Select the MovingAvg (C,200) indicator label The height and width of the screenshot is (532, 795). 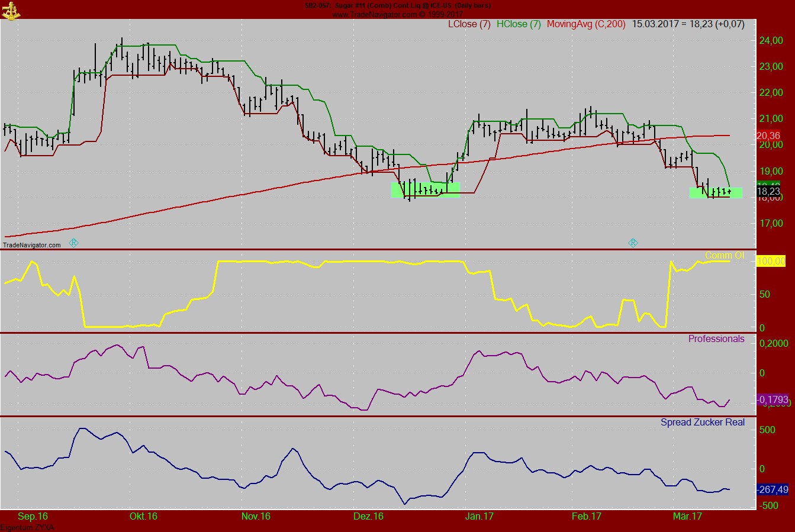(586, 24)
